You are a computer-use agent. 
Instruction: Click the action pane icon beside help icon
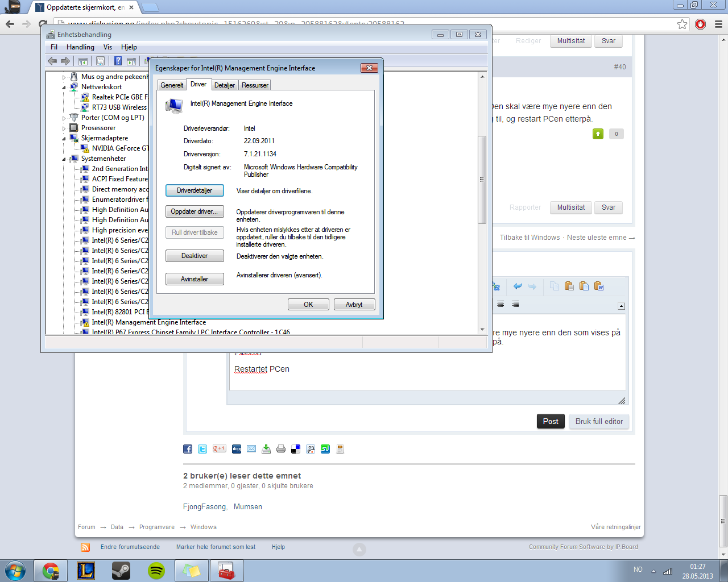tap(131, 61)
